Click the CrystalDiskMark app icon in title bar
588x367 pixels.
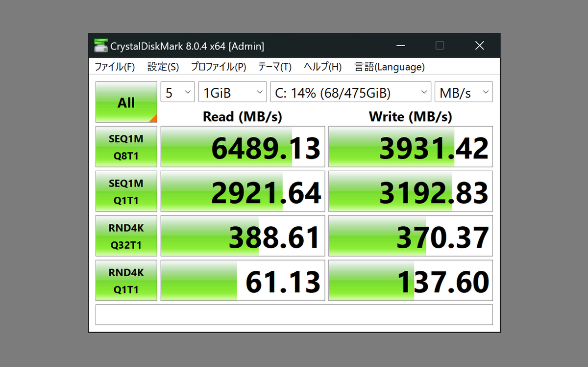(100, 46)
